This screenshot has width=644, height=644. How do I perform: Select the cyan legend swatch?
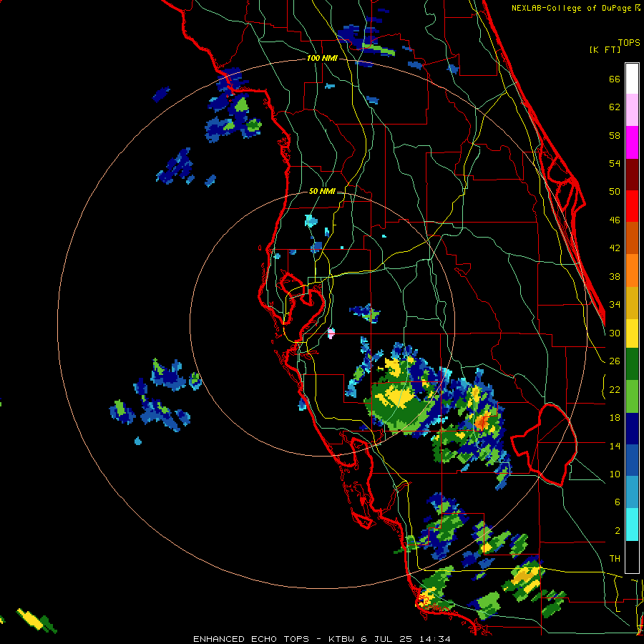(x=632, y=525)
